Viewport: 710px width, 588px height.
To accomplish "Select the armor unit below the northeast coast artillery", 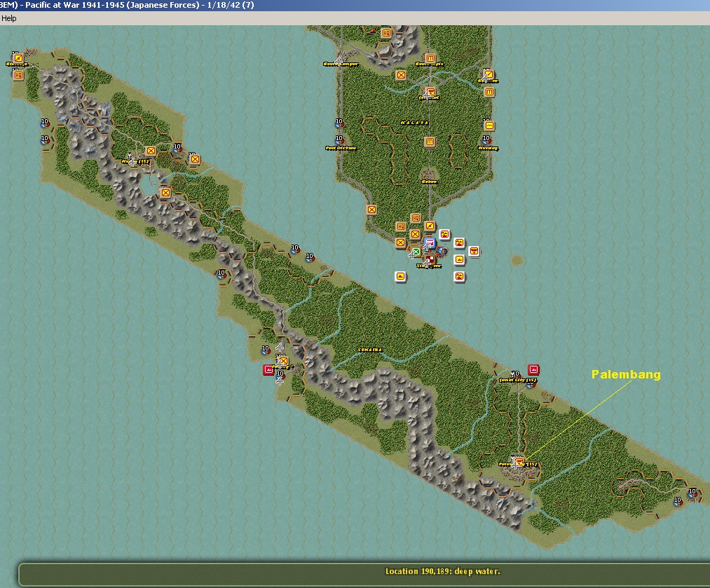I will [x=489, y=93].
